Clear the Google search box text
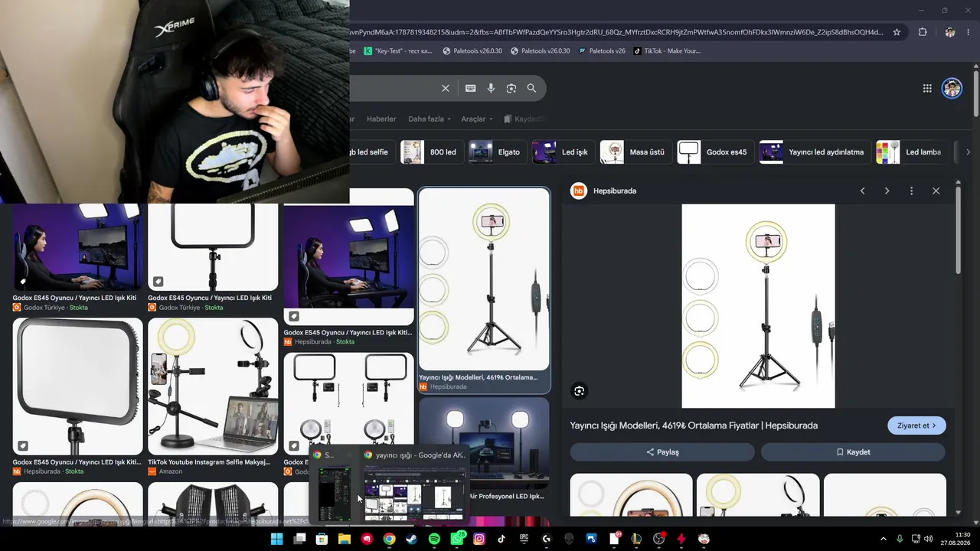This screenshot has height=551, width=980. [446, 88]
